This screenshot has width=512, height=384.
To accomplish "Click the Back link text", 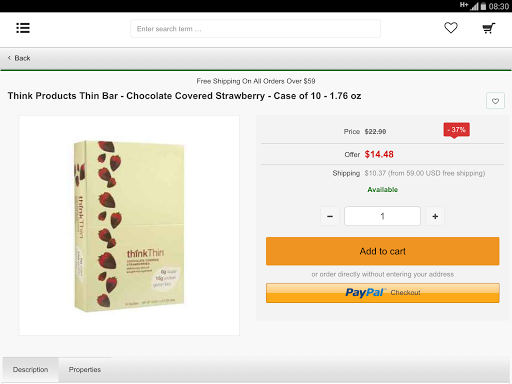I will (x=22, y=58).
